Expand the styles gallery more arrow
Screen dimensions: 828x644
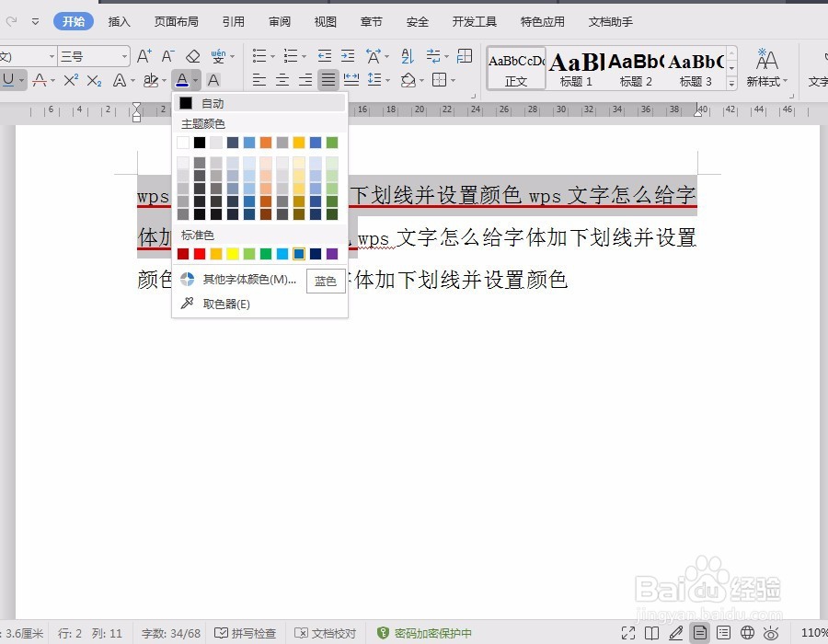[732, 83]
